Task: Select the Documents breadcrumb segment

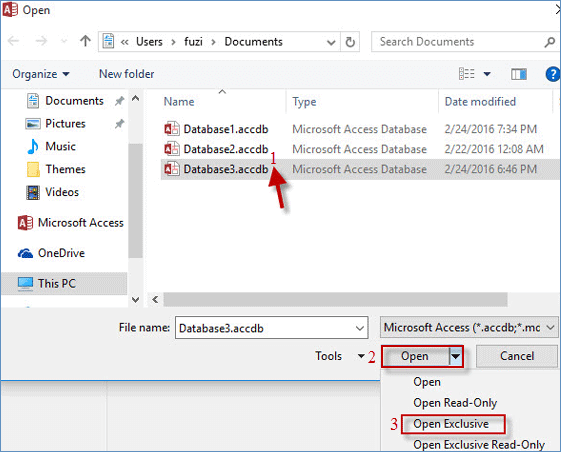Action: coord(253,42)
